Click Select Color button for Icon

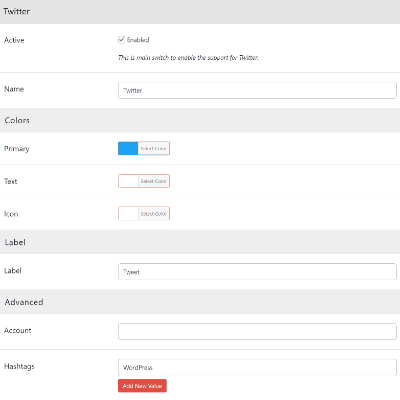pos(154,214)
